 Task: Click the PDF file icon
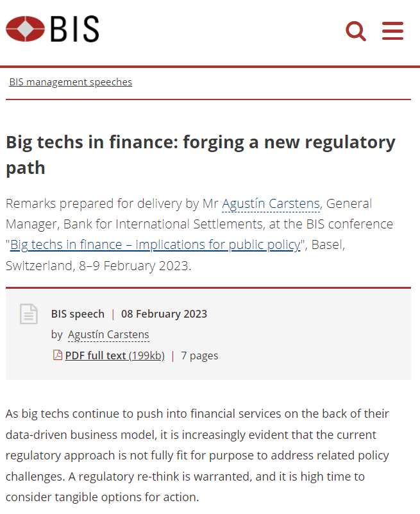coord(58,355)
